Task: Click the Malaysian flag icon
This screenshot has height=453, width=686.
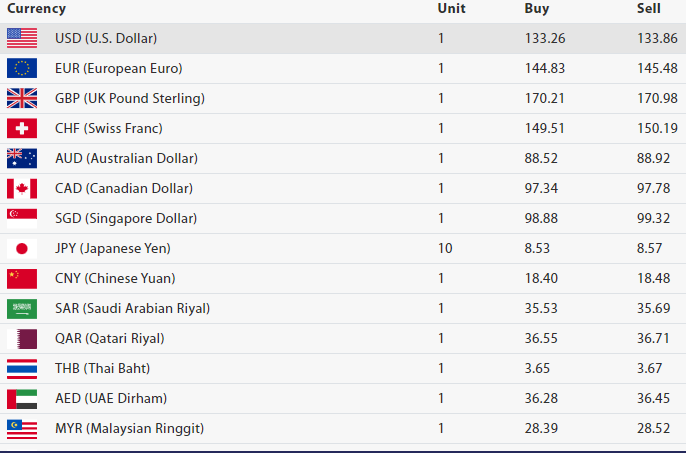Action: pyautogui.click(x=22, y=428)
